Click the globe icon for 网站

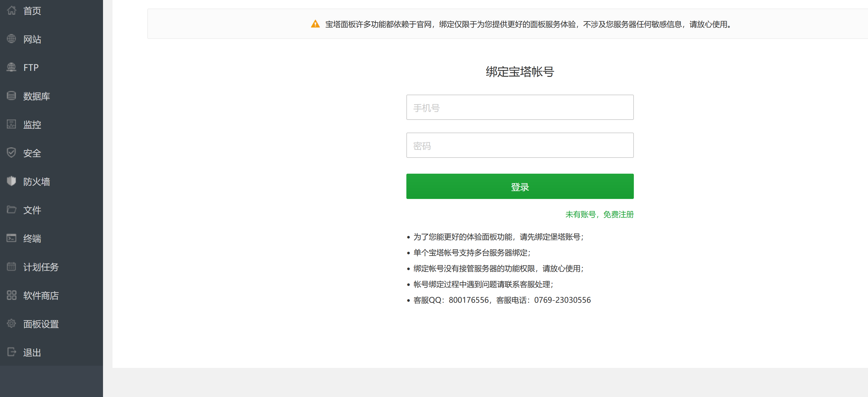pyautogui.click(x=11, y=39)
